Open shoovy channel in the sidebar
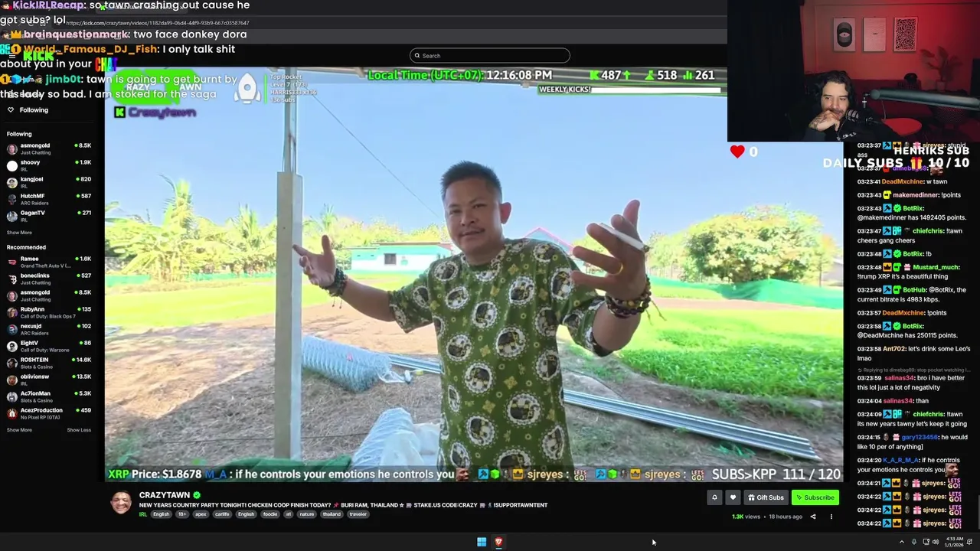980x551 pixels. tap(49, 165)
